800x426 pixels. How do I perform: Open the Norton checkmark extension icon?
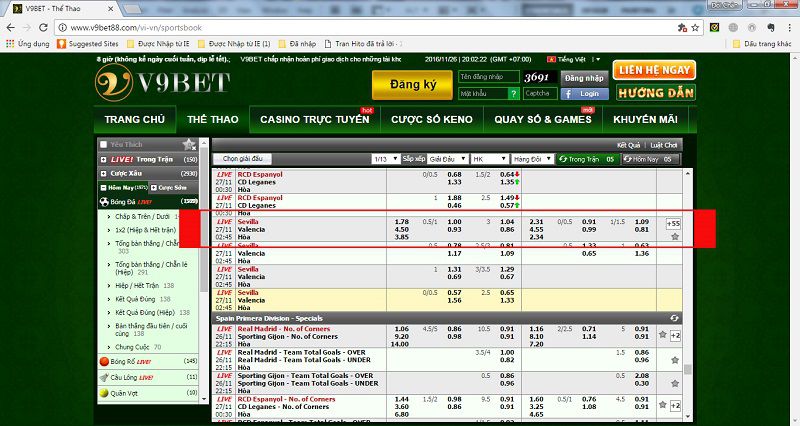click(714, 28)
